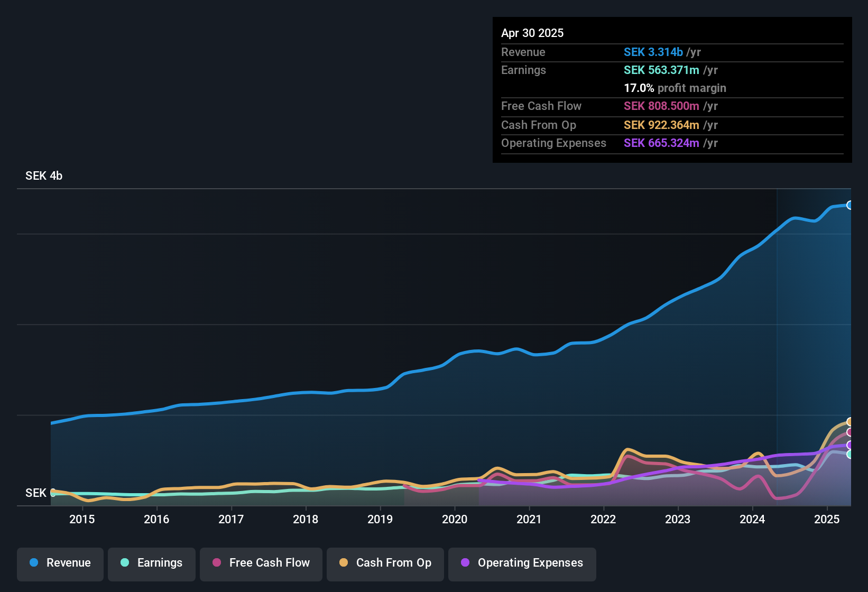Click the SEK 808.500m free cash flow value
The width and height of the screenshot is (868, 592).
click(x=661, y=106)
